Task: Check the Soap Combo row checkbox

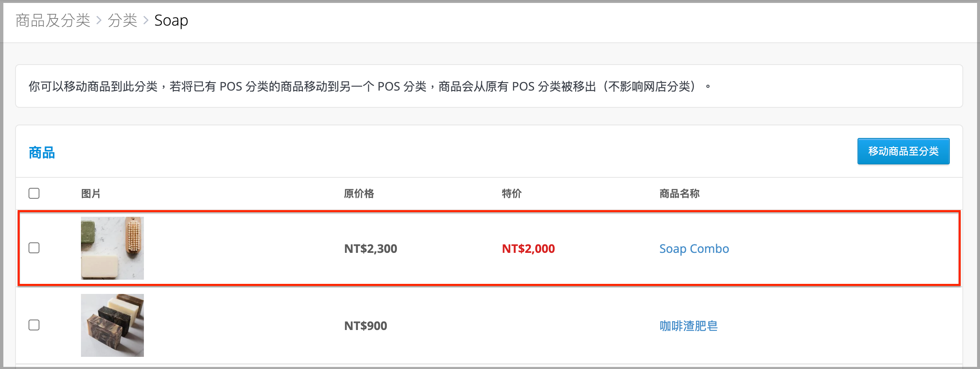Action: coord(34,248)
